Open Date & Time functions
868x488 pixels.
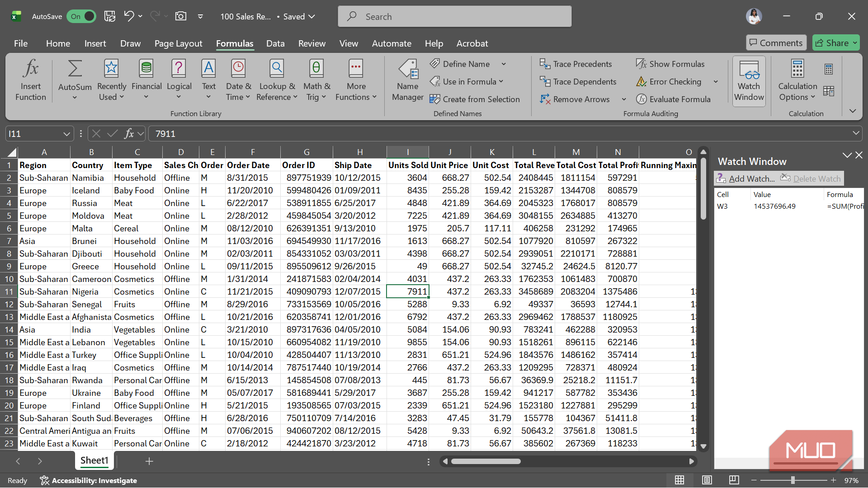point(238,80)
